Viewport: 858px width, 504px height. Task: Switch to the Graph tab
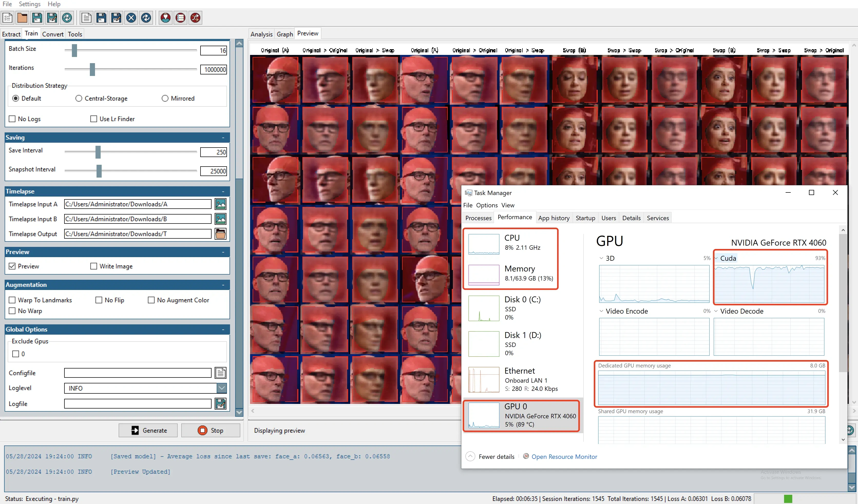(285, 34)
